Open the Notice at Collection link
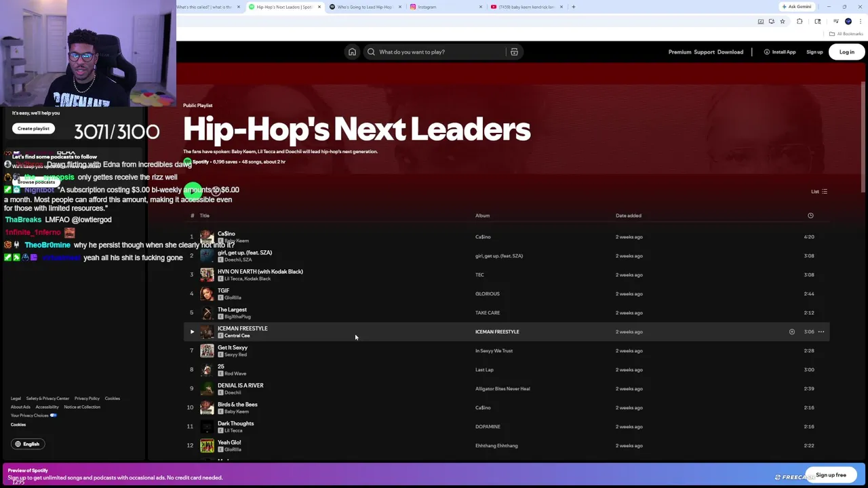The image size is (868, 488). [82, 407]
